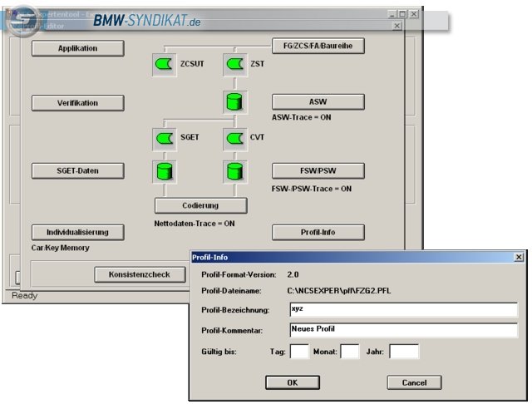Confirm Profil-Info dialog with OK
Screen dimensions: 532x404
[x=293, y=382]
